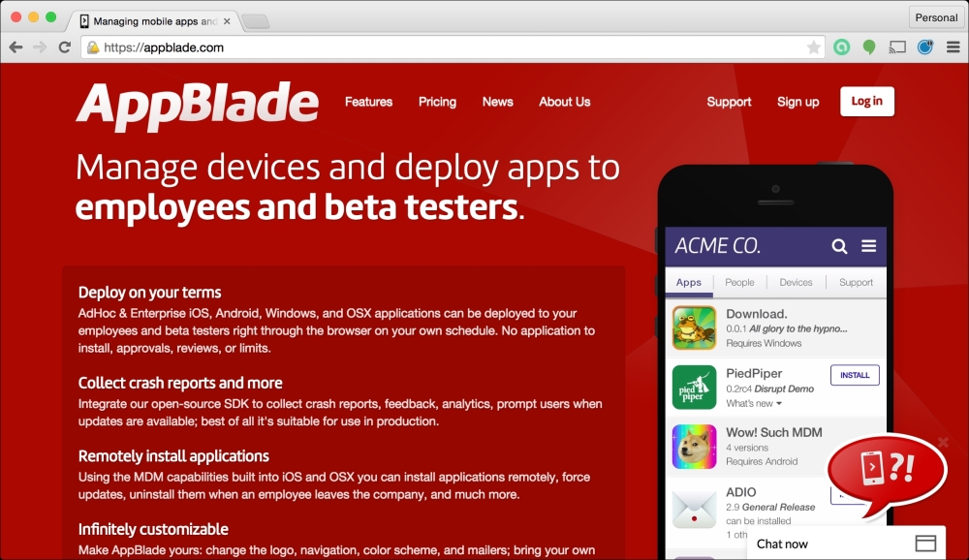Click the search magnifier in ACME CO. header
This screenshot has height=560, width=969.
coord(839,246)
